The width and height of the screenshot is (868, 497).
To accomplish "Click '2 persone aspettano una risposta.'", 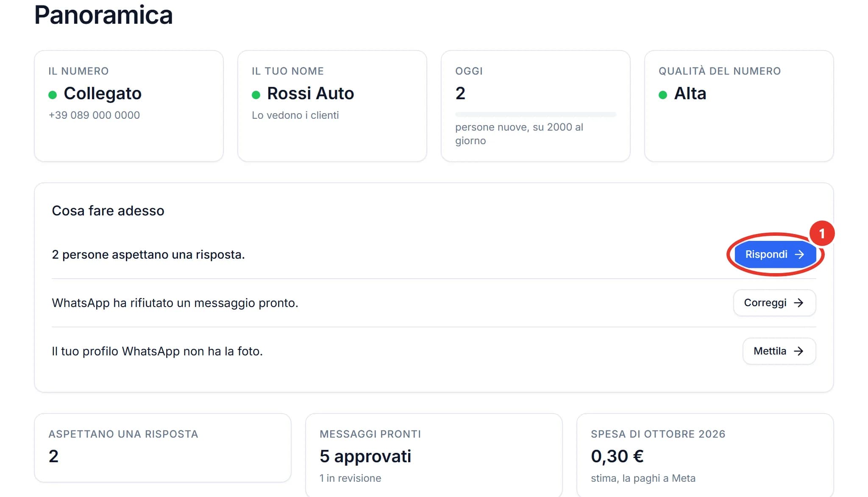I will tap(148, 254).
